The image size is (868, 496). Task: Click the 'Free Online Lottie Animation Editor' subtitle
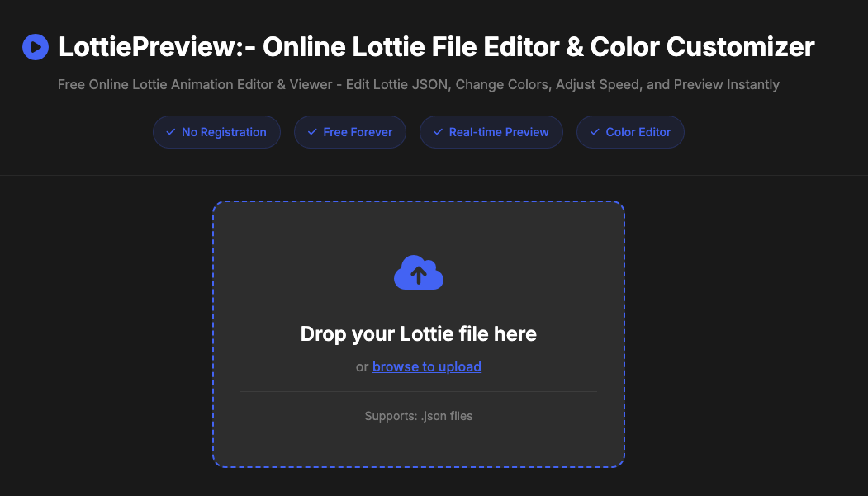[x=419, y=85]
